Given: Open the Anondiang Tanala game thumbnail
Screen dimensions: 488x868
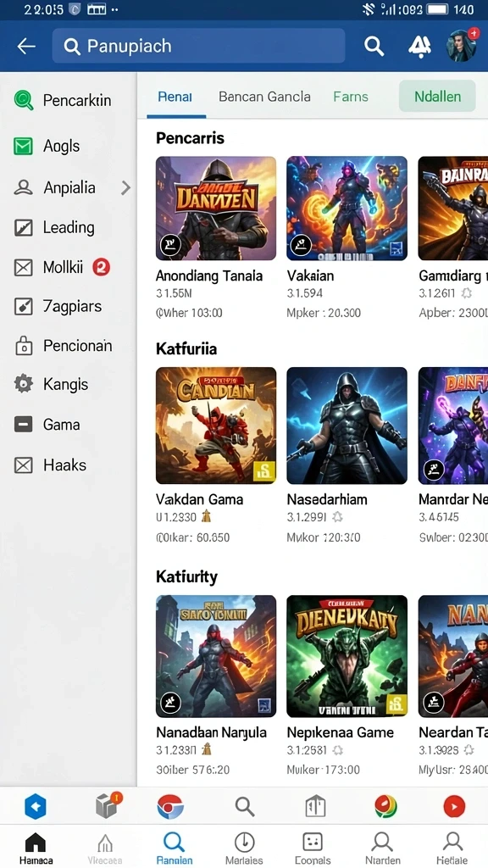Looking at the screenshot, I should 216,209.
